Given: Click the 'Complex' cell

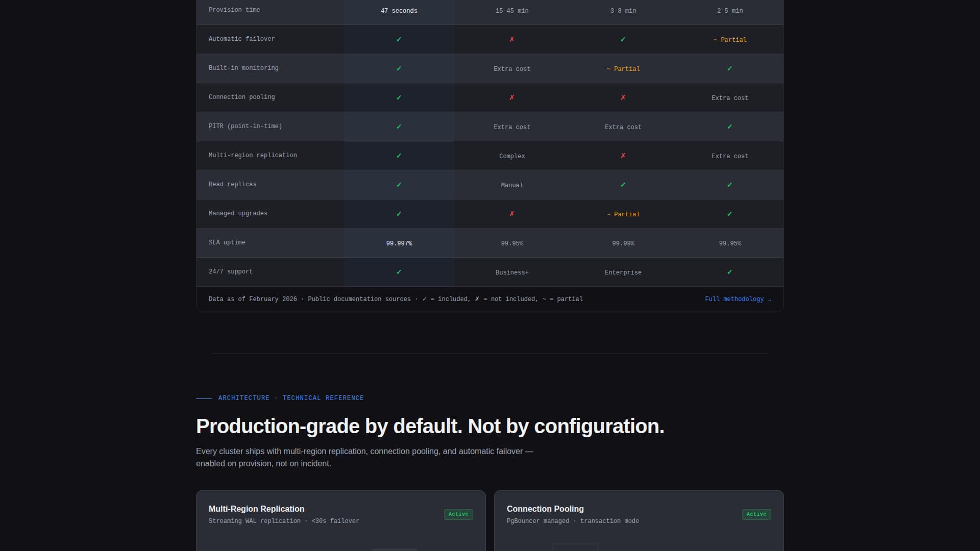Looking at the screenshot, I should (512, 156).
